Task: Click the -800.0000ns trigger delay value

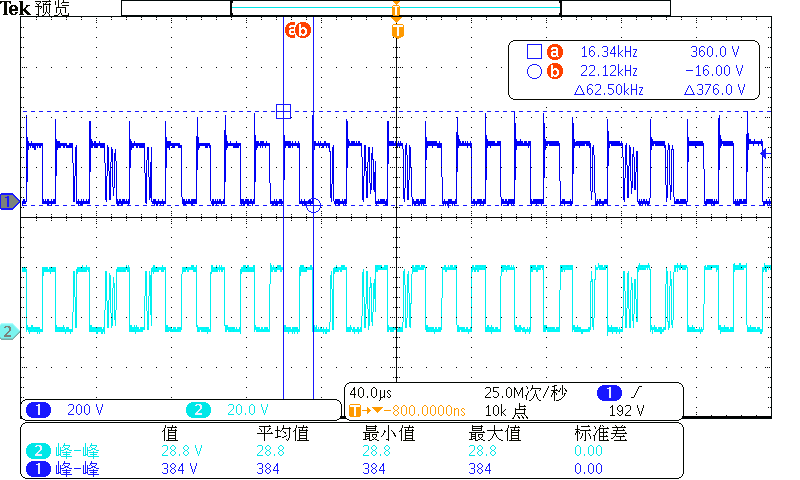Action: click(425, 411)
